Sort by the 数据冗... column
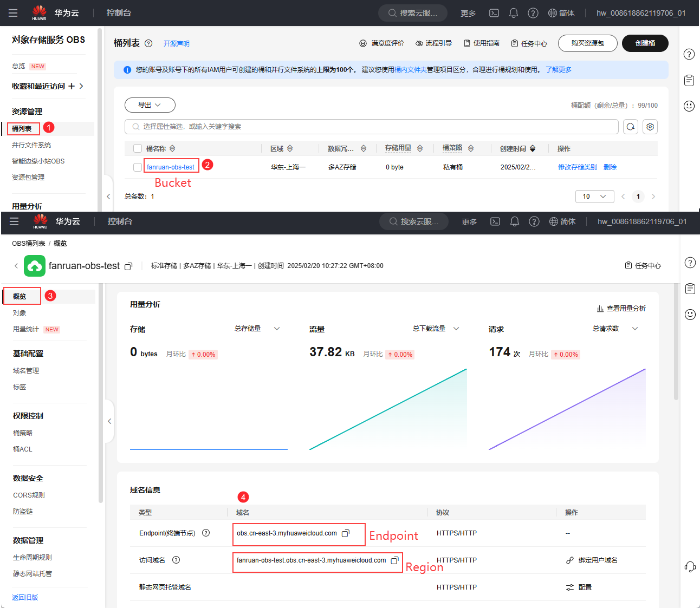 (x=364, y=148)
